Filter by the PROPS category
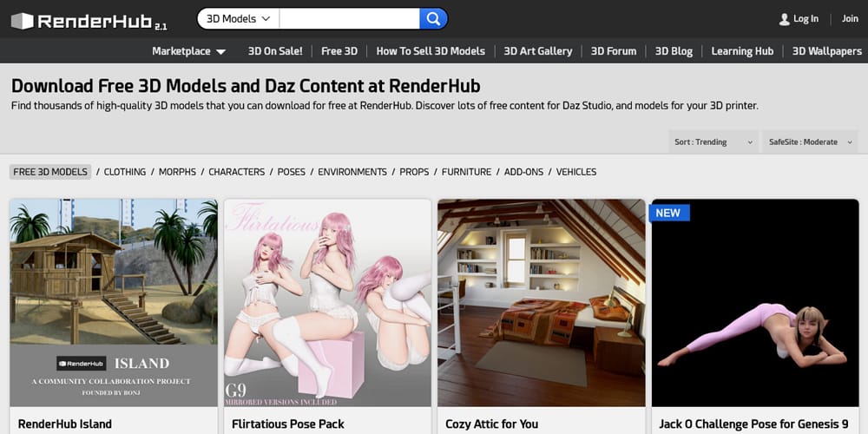Screen dimensions: 868x434 pos(414,172)
